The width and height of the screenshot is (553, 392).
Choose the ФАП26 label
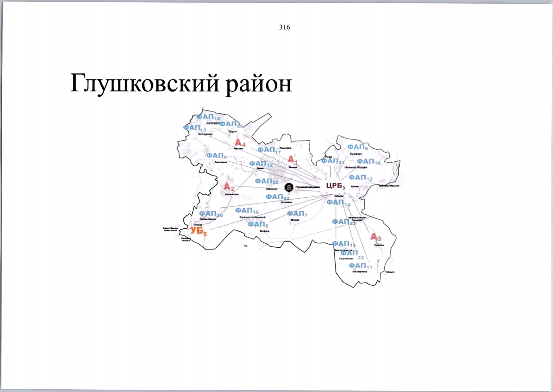[x=267, y=181]
